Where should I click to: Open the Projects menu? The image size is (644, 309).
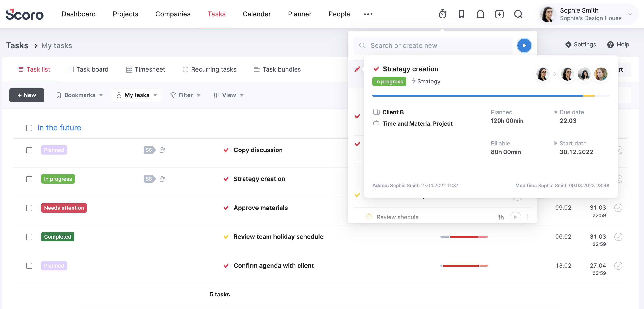(x=126, y=14)
